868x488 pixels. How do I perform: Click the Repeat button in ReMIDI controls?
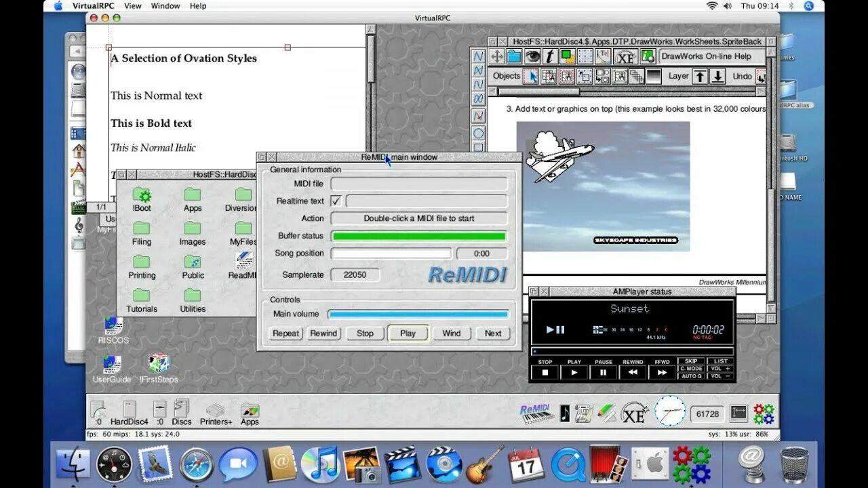[x=286, y=333]
